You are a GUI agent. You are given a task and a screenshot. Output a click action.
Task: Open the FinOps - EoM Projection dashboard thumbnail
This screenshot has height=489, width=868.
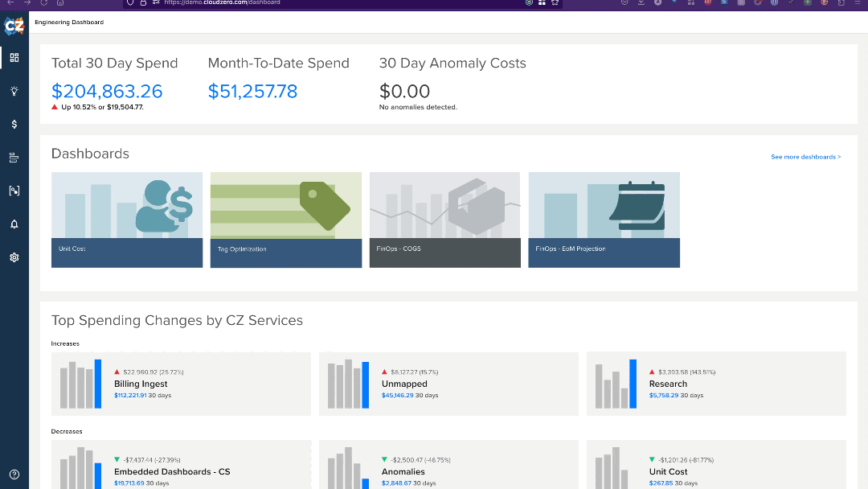tap(604, 220)
